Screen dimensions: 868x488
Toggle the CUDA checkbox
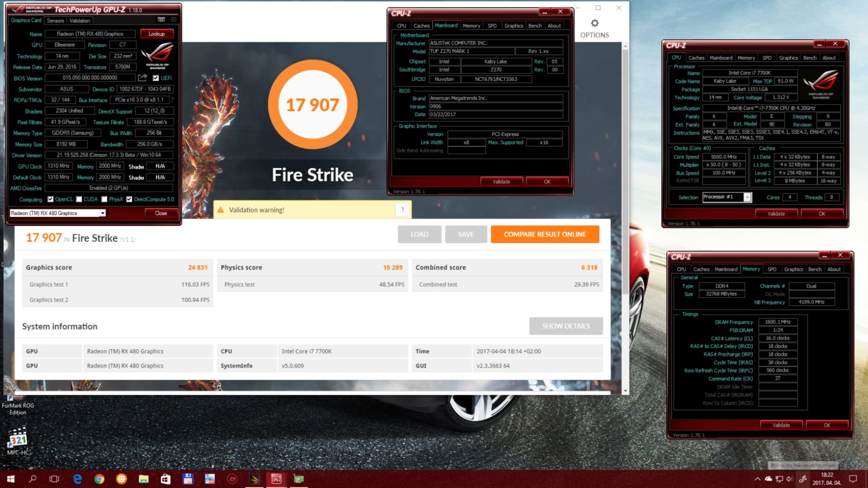pyautogui.click(x=79, y=199)
